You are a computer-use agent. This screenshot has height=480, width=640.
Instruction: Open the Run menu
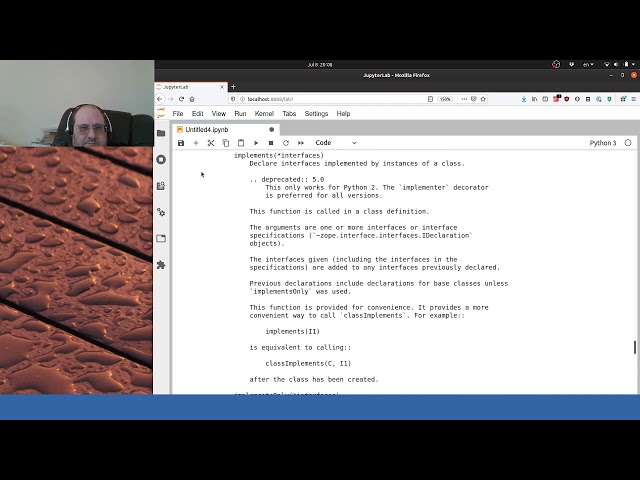tap(240, 113)
